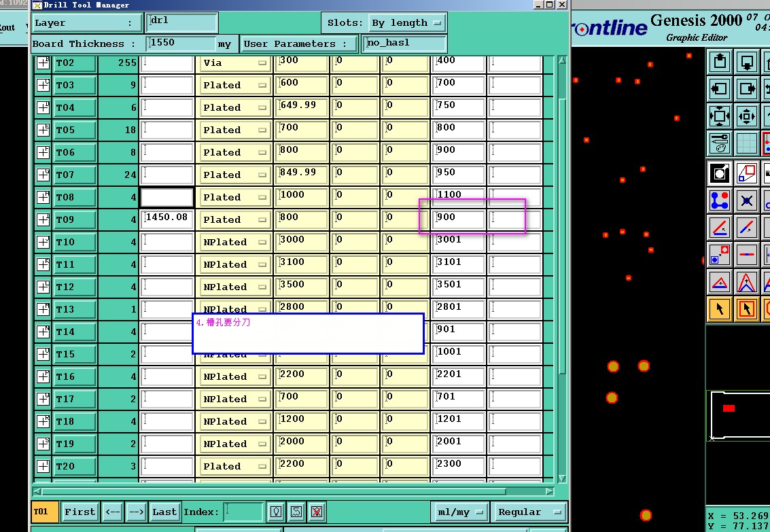The image size is (770, 532).
Task: Click the T07 hole count 24
Action: pyautogui.click(x=130, y=175)
